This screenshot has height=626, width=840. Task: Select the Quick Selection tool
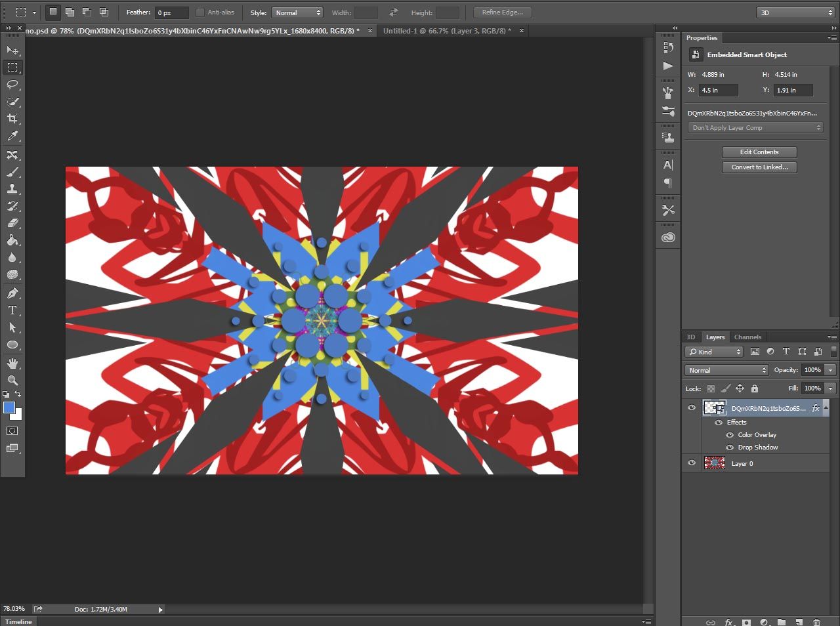12,102
